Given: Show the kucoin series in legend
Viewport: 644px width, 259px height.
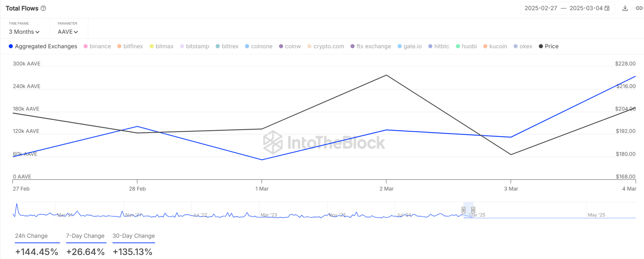Looking at the screenshot, I should pos(495,46).
